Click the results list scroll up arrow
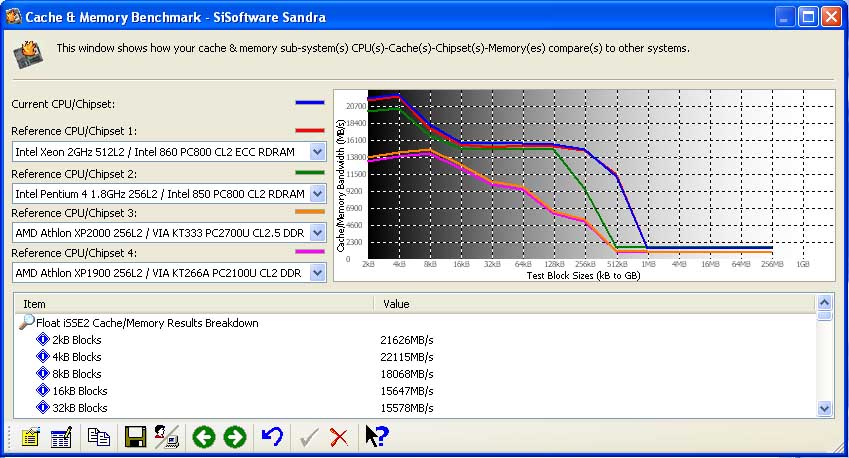The image size is (849, 458). [824, 302]
